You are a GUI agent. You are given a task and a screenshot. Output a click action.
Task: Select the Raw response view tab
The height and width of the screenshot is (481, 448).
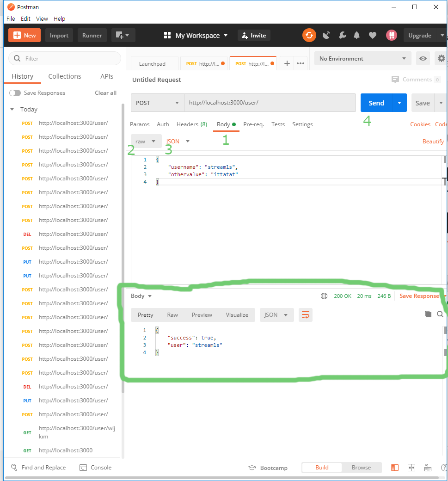click(x=172, y=315)
